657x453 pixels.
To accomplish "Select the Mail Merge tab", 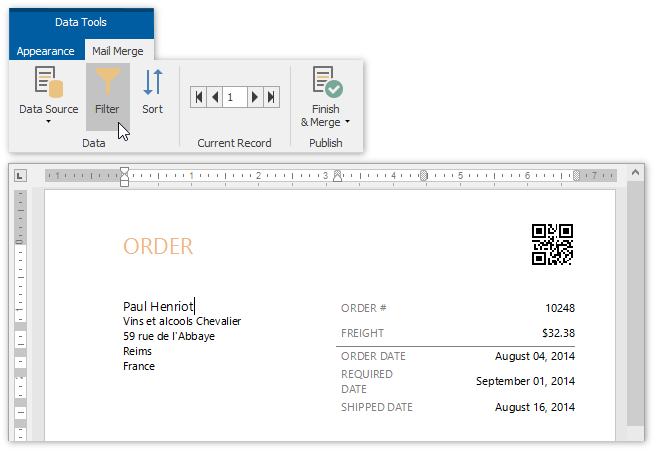I will 117,51.
